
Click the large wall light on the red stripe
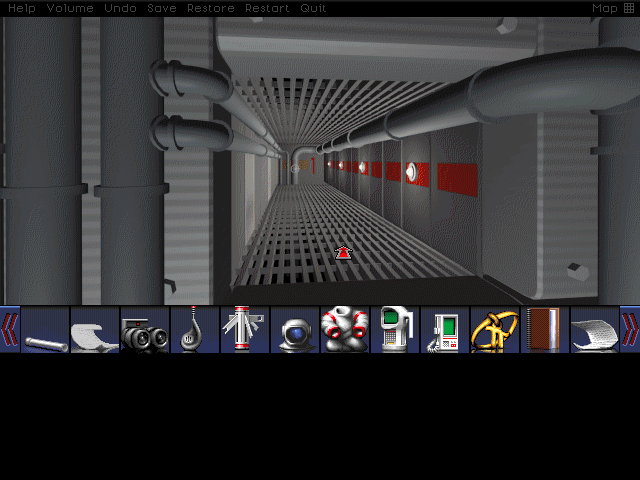pos(411,172)
